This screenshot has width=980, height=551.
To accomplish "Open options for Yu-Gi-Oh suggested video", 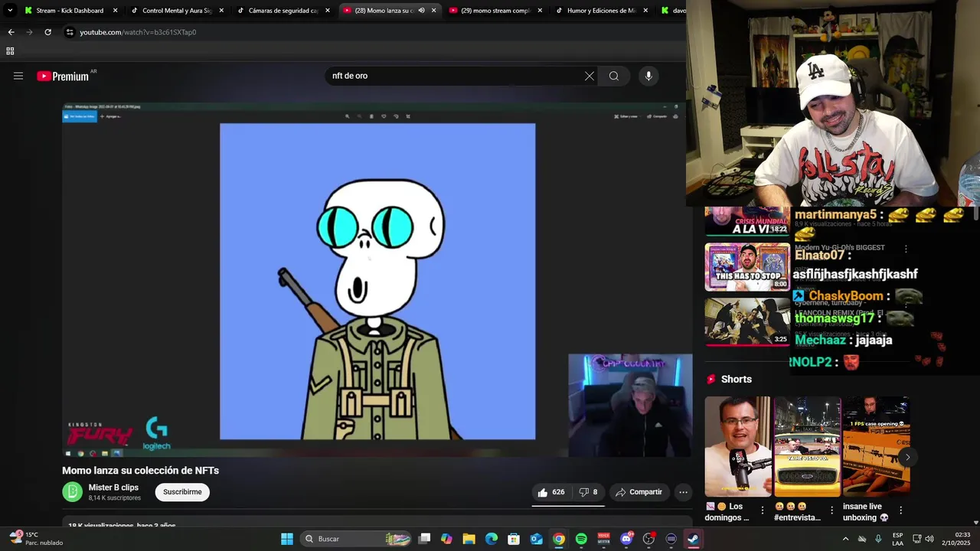I will click(906, 249).
